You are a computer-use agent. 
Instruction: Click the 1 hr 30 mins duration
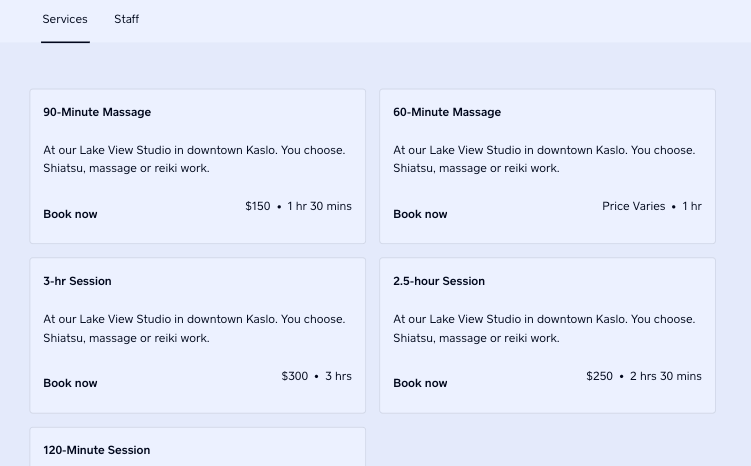(319, 206)
